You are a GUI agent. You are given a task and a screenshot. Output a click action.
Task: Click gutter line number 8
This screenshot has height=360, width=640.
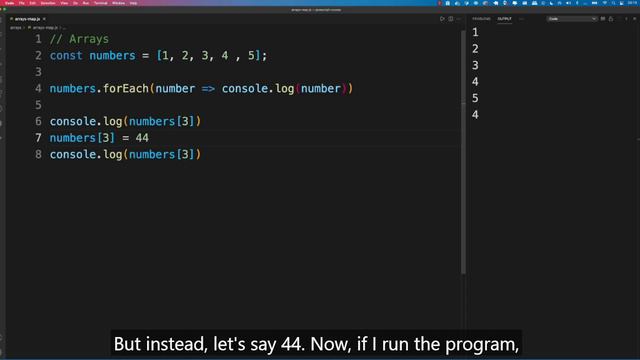38,154
